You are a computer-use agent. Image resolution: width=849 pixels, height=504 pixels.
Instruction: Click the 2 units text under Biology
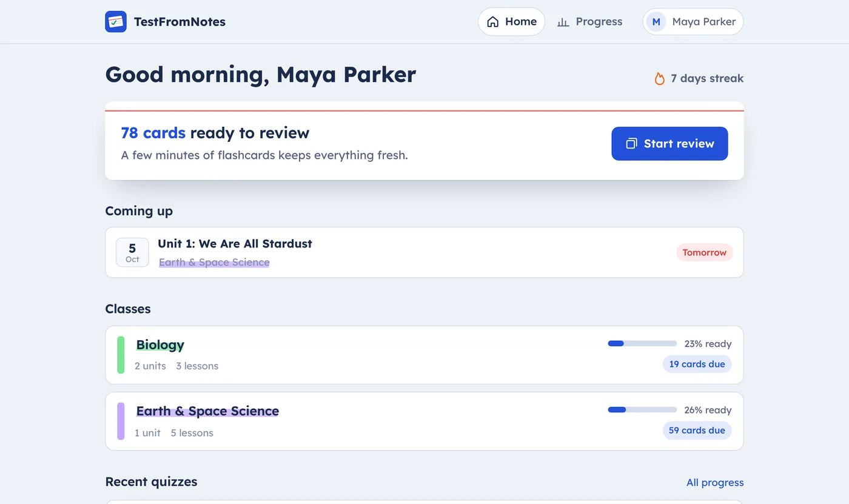[150, 366]
